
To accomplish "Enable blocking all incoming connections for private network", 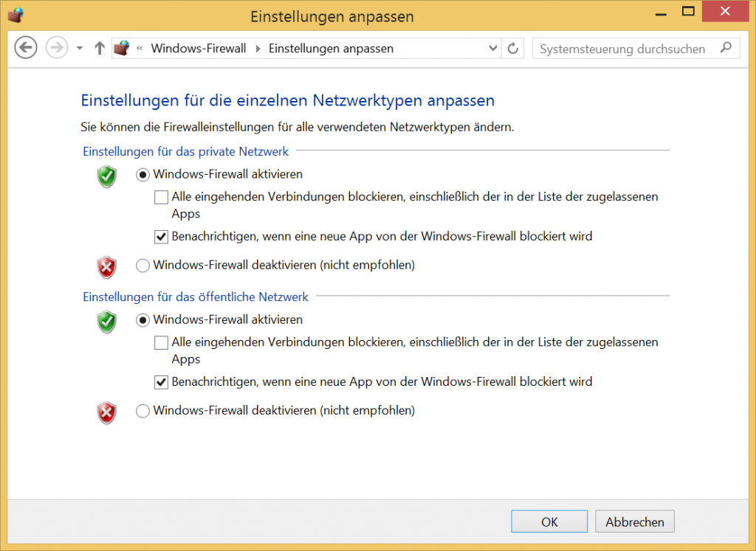I will pos(159,197).
